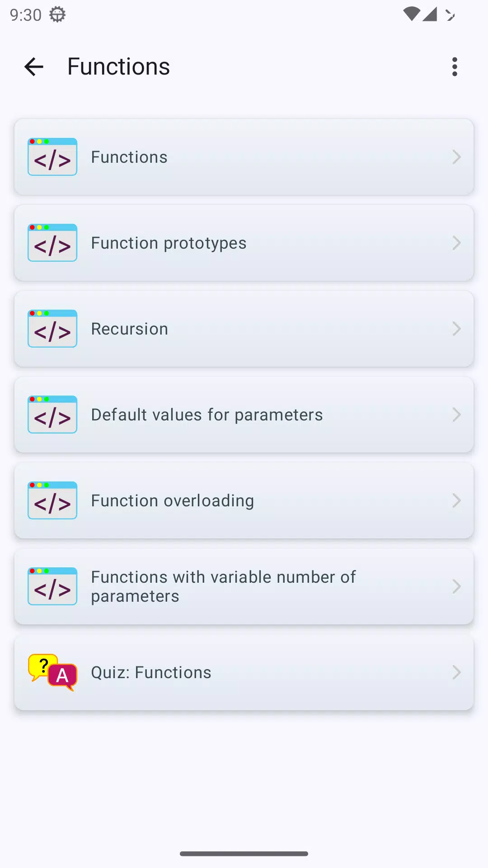Open the Recursion lesson
This screenshot has width=488, height=868.
coord(244,329)
